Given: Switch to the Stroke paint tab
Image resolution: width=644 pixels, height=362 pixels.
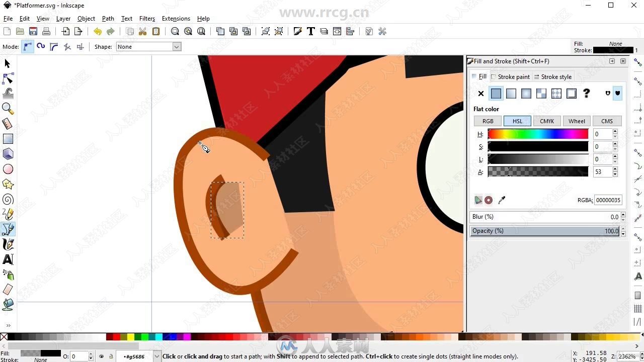Looking at the screenshot, I should click(x=510, y=77).
